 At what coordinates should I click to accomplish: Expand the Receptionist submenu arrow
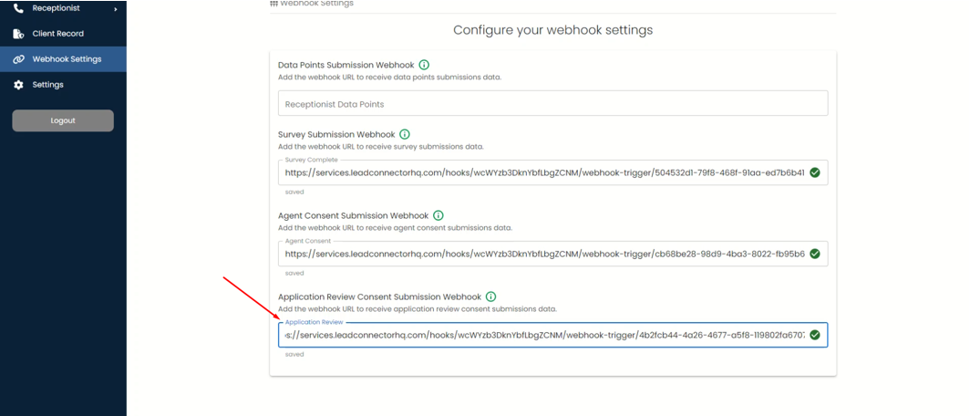click(x=115, y=9)
